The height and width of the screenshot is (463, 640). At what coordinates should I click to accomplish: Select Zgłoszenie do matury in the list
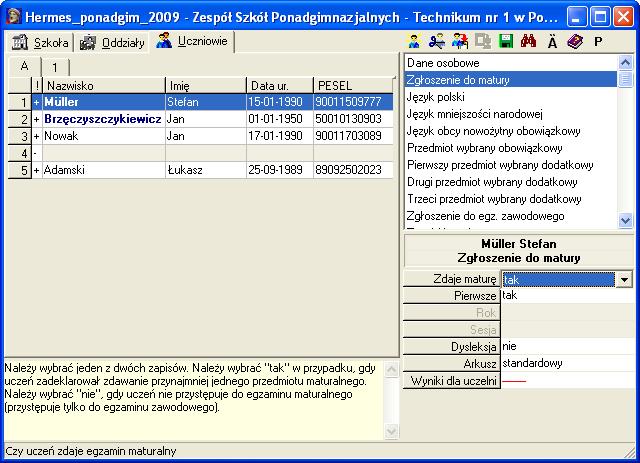tap(511, 80)
